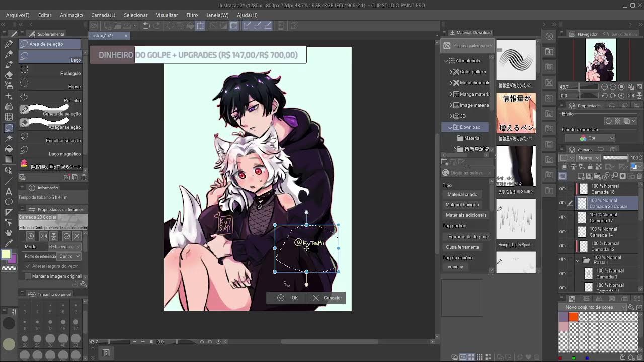Open the Arquivo menu

(x=18, y=15)
